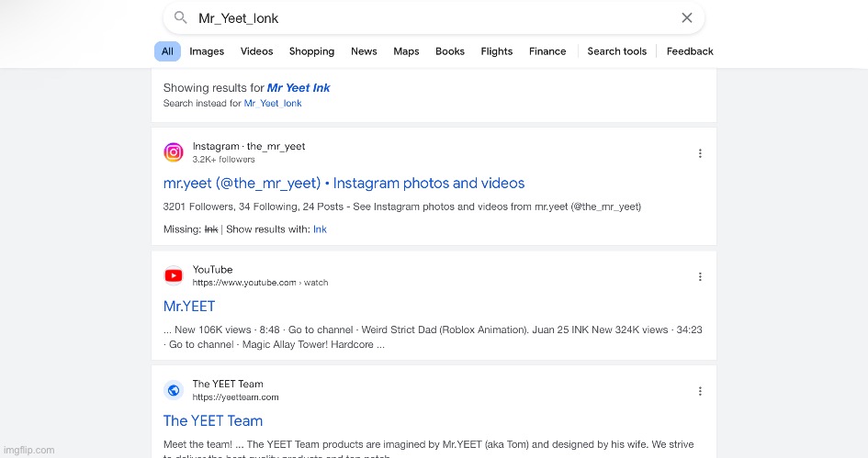This screenshot has width=868, height=458.
Task: Switch to the Videos tab
Action: 256,51
